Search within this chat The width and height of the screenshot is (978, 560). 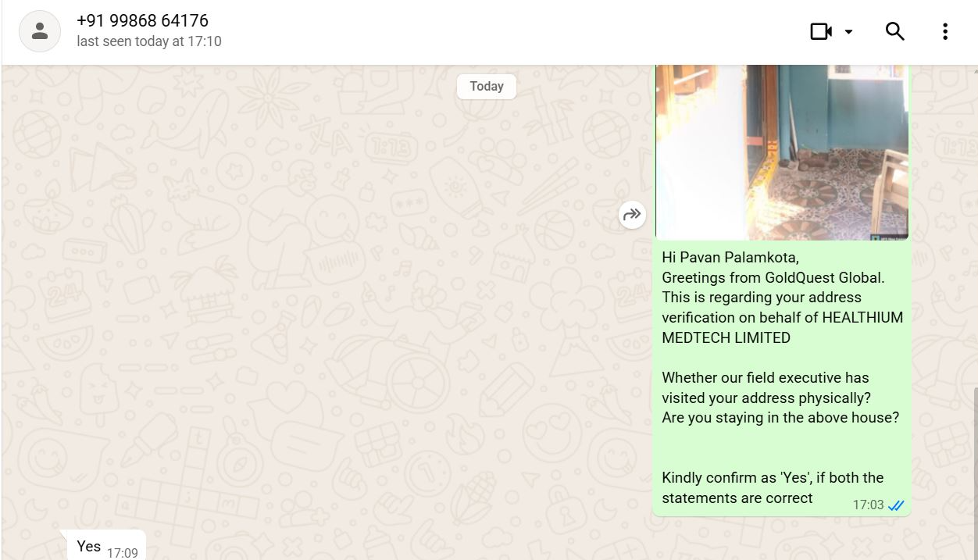click(x=894, y=31)
